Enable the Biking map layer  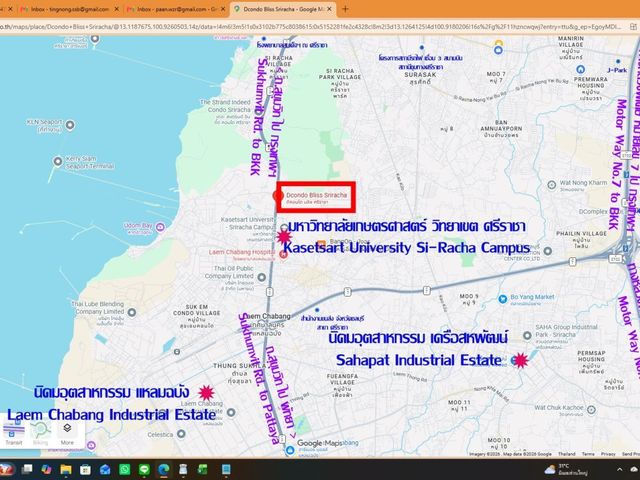point(40,434)
